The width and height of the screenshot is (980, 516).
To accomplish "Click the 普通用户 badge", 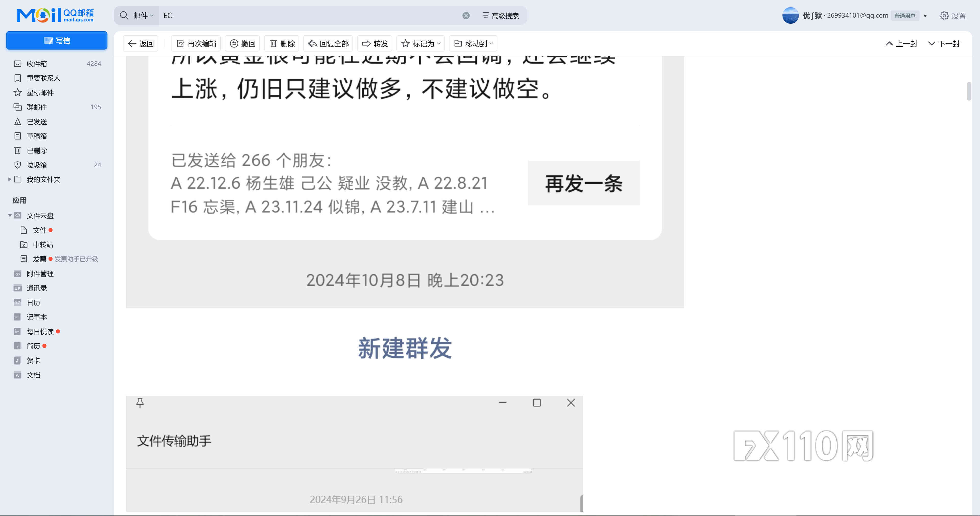I will pos(905,16).
